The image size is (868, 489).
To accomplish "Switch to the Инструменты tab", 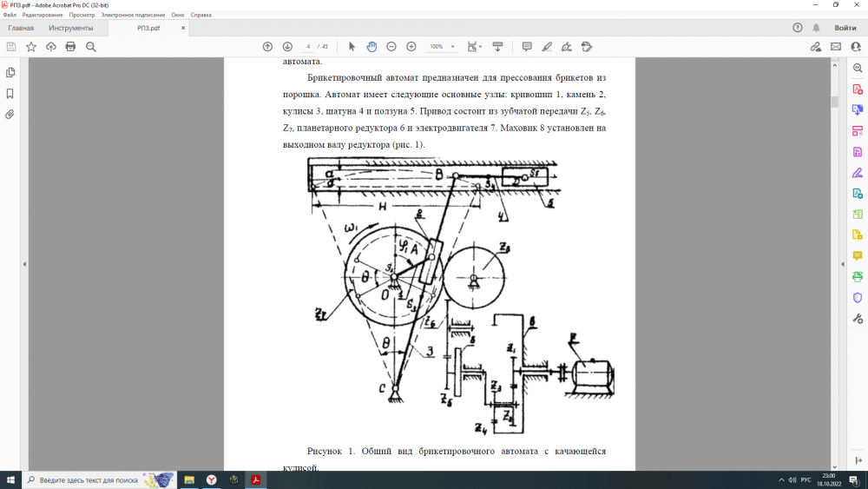I will point(70,28).
